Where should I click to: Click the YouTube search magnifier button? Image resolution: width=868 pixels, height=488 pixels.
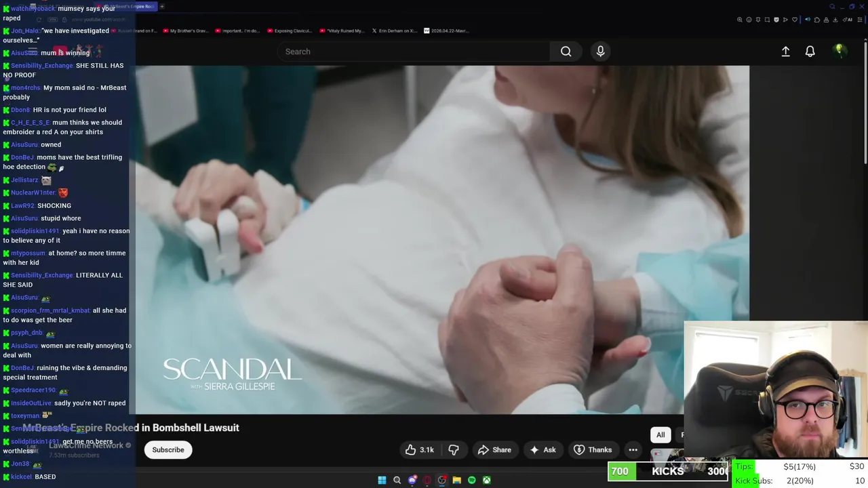point(566,52)
